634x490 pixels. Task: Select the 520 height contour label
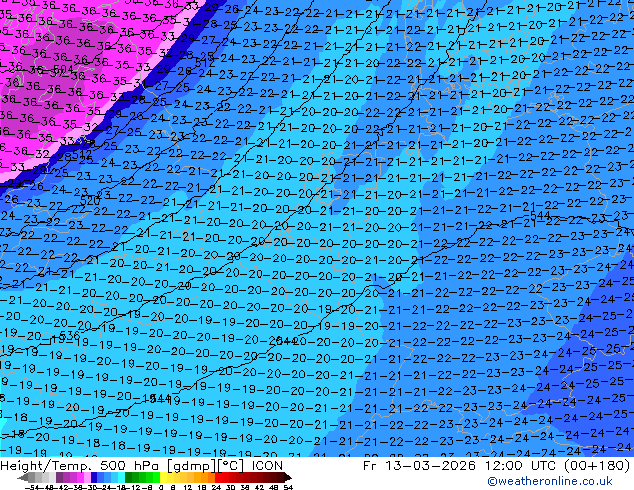[90, 200]
